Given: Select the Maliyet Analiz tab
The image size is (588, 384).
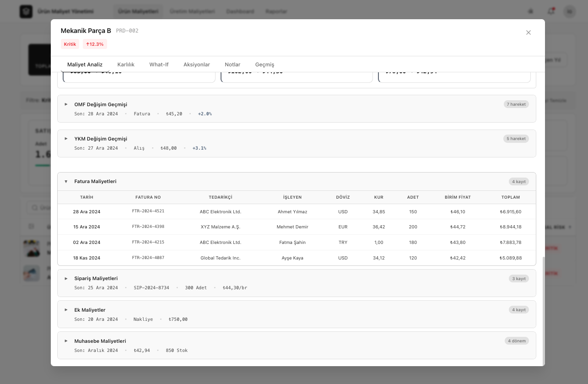Looking at the screenshot, I should coord(85,65).
